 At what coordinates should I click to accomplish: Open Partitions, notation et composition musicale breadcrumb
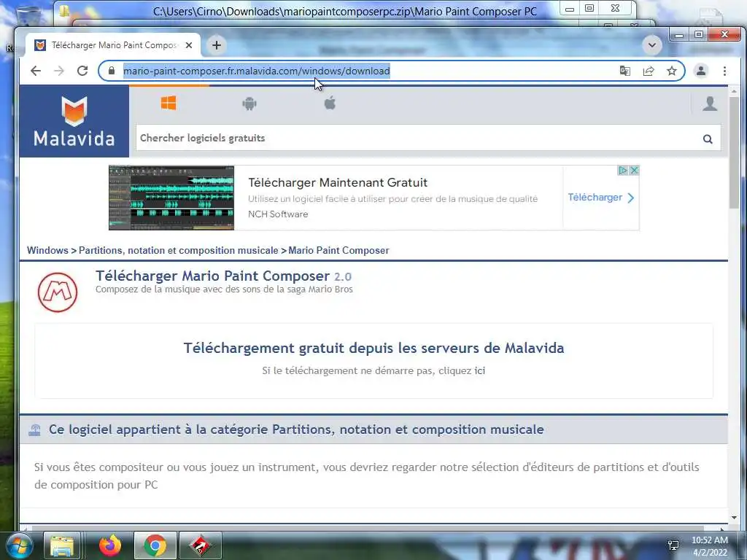tap(178, 251)
